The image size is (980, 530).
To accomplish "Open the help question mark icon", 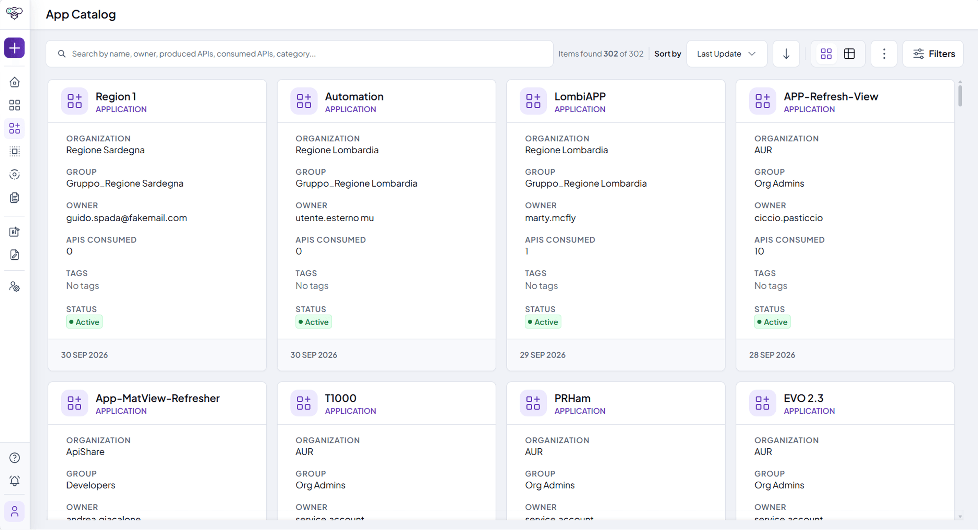I will coord(14,458).
